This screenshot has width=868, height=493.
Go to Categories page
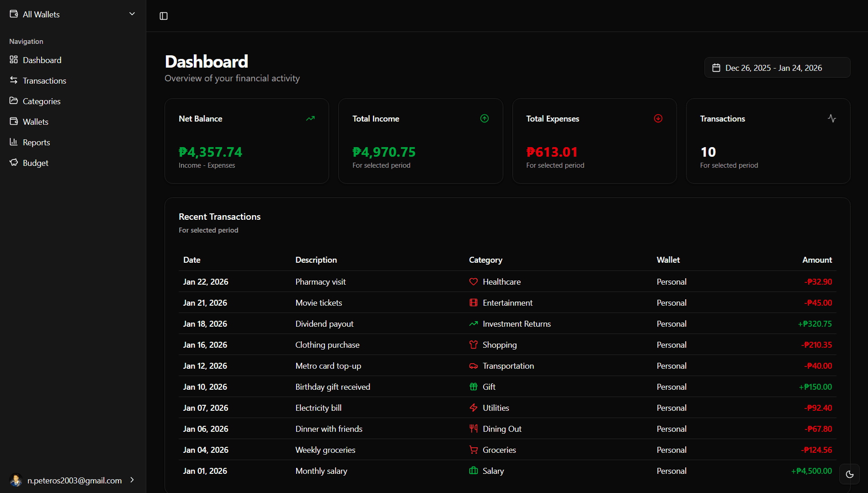tap(73, 101)
